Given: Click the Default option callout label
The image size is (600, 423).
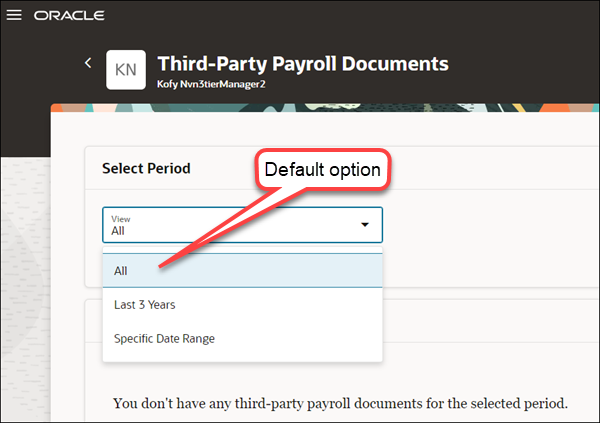Looking at the screenshot, I should 324,170.
